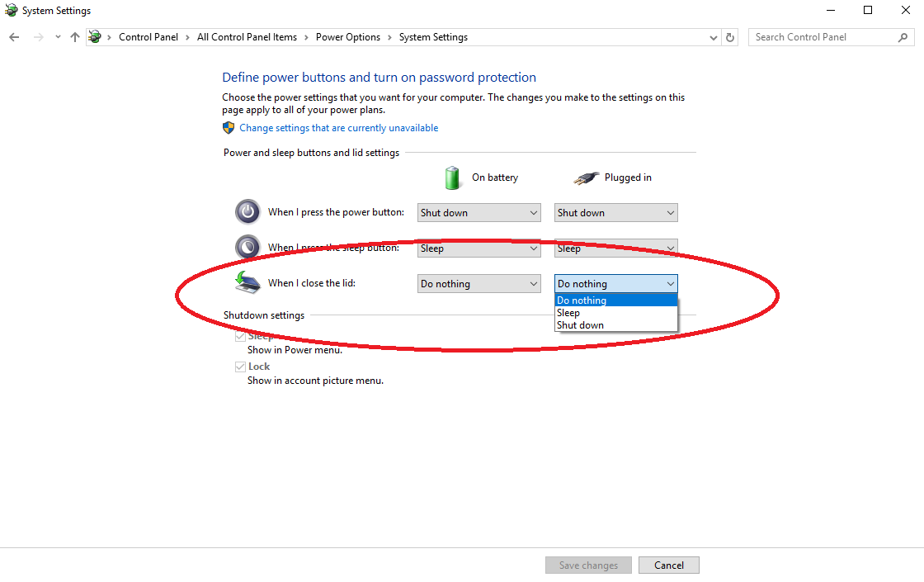
Task: Open recent locations dropdown arrow
Action: 58,37
